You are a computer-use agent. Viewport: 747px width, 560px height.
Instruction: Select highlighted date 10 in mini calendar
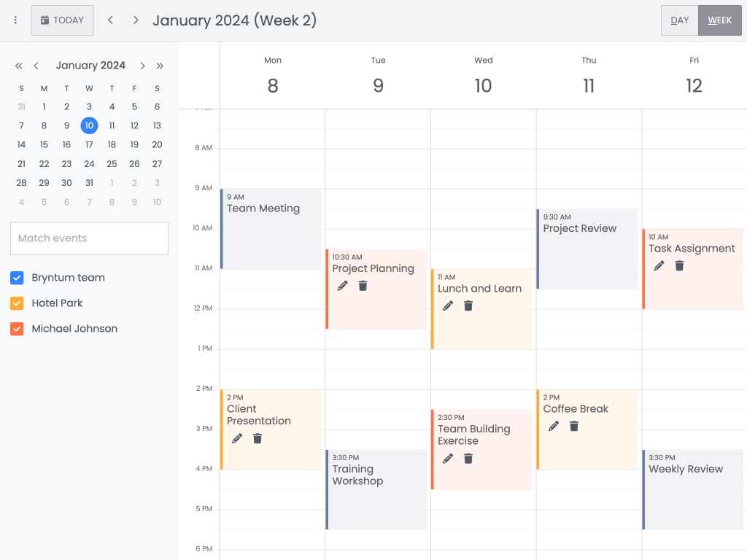(89, 125)
